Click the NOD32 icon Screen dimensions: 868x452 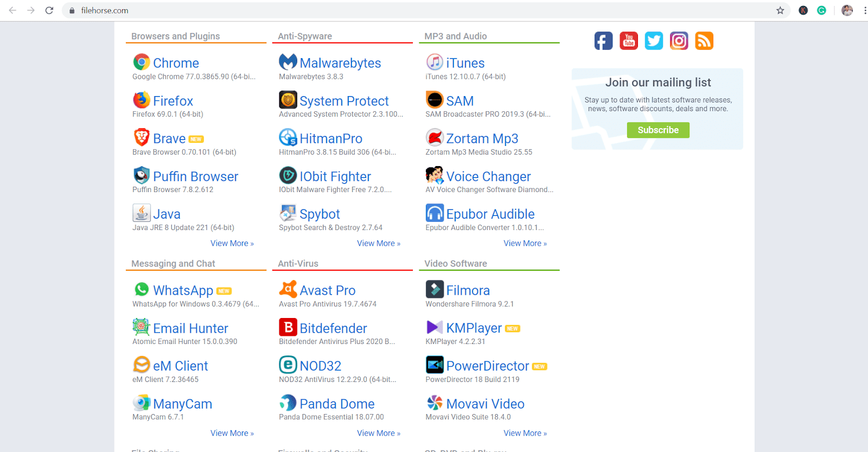[288, 365]
